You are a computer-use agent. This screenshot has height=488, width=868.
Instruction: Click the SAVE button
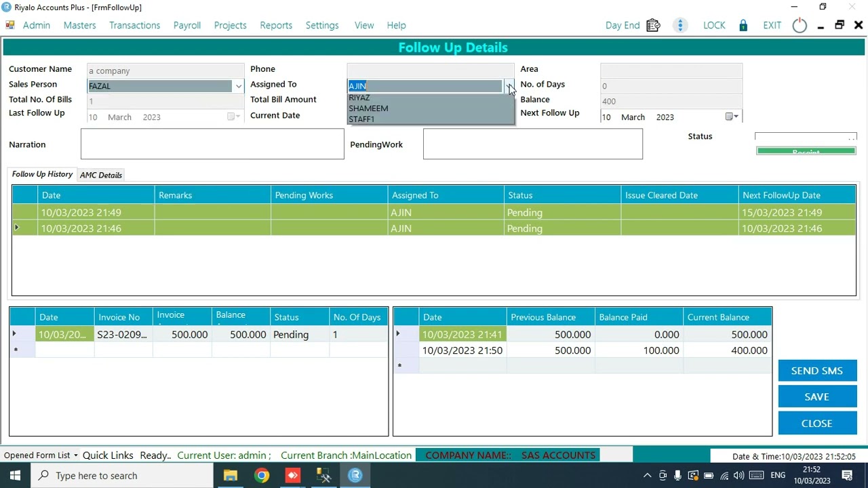tap(816, 396)
